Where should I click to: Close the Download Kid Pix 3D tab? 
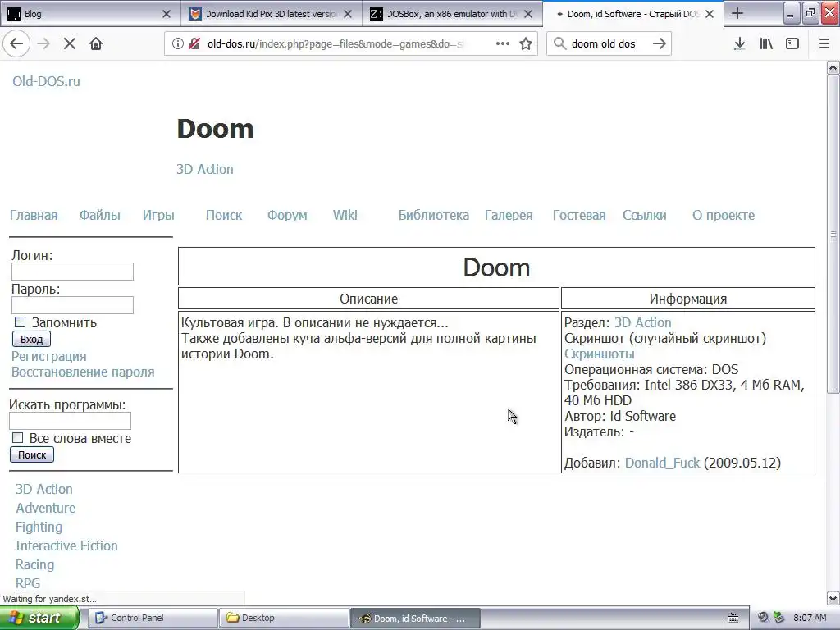click(348, 14)
